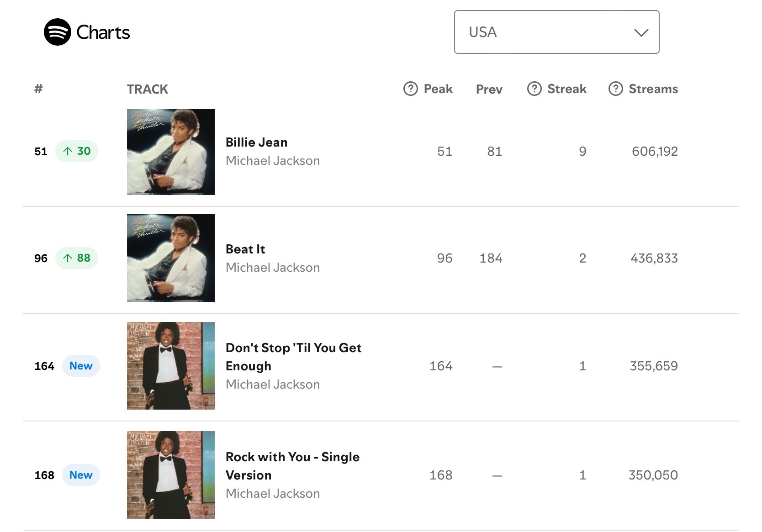
Task: Click the country dropdown chevron arrow
Action: point(641,32)
